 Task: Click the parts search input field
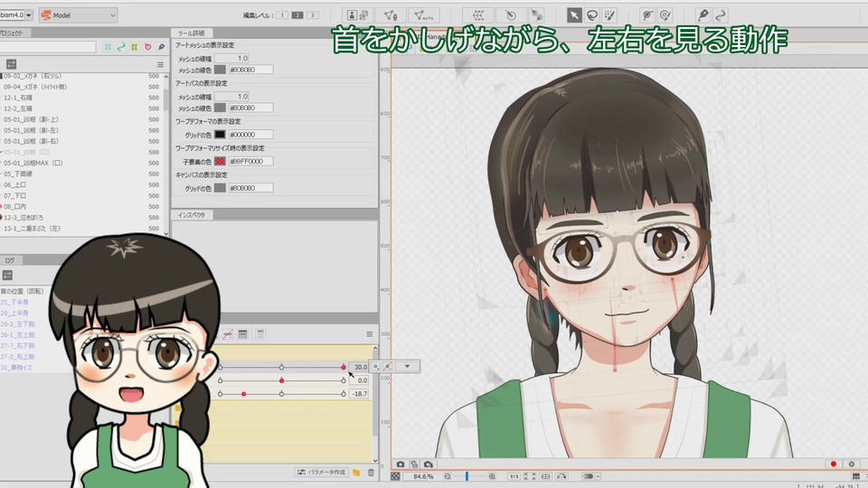pos(49,47)
